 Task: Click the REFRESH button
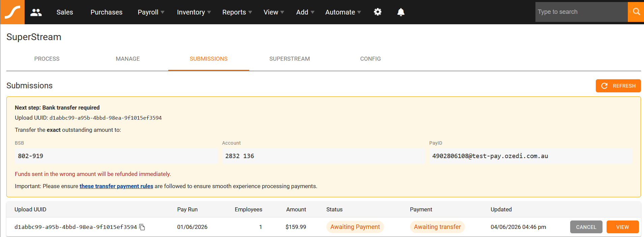pyautogui.click(x=618, y=86)
